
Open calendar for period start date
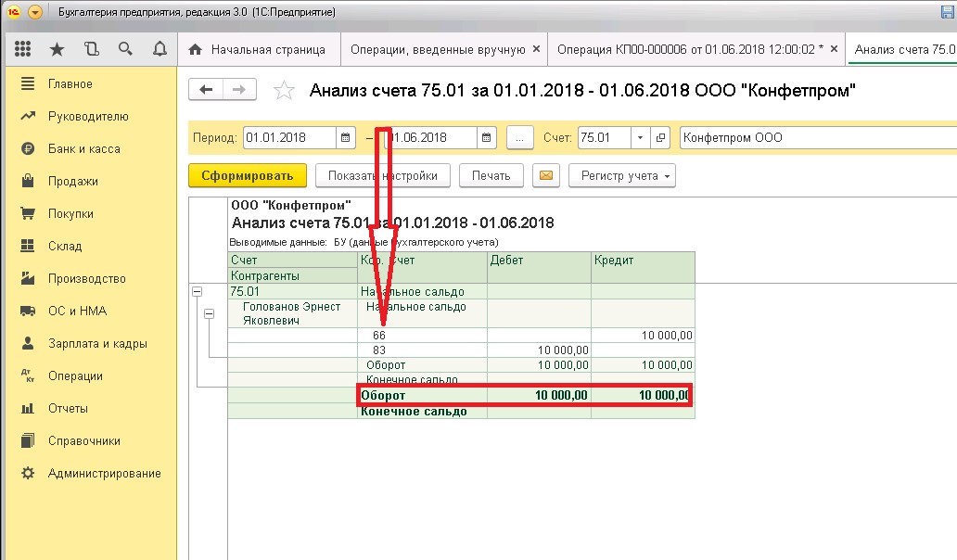(x=345, y=137)
